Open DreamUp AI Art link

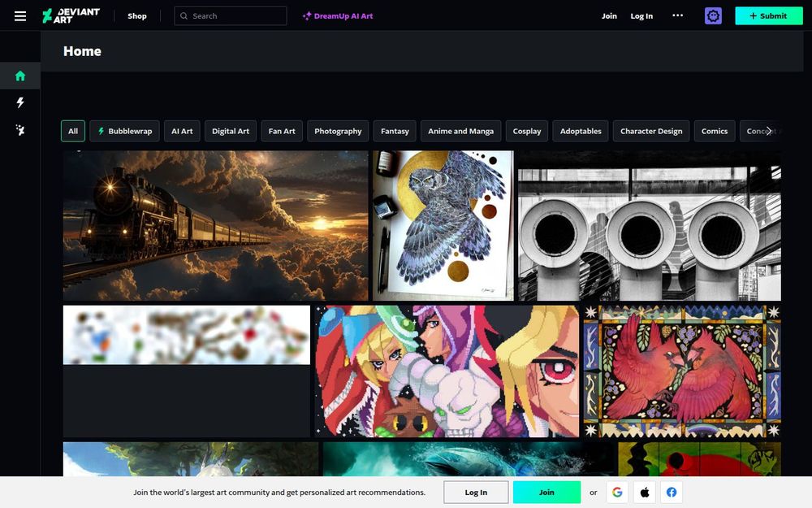pyautogui.click(x=338, y=16)
